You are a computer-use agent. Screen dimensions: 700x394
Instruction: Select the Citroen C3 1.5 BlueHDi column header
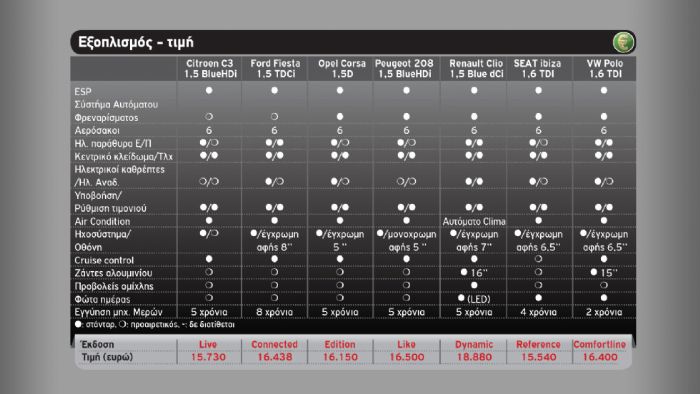[209, 69]
